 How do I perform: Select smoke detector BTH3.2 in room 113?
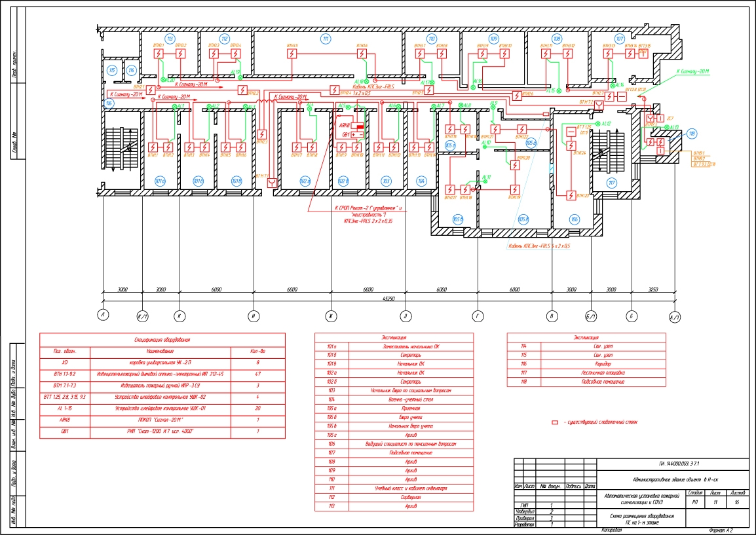coord(180,54)
